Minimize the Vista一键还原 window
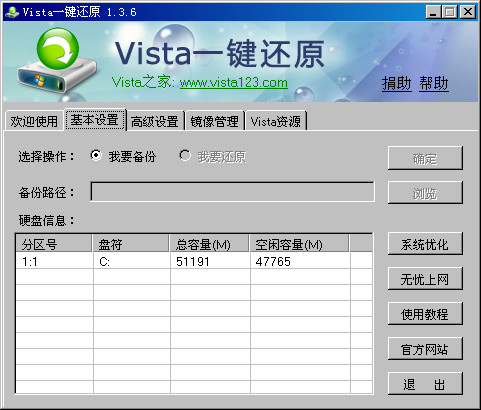Viewport: 481px width, 410px height. (433, 12)
